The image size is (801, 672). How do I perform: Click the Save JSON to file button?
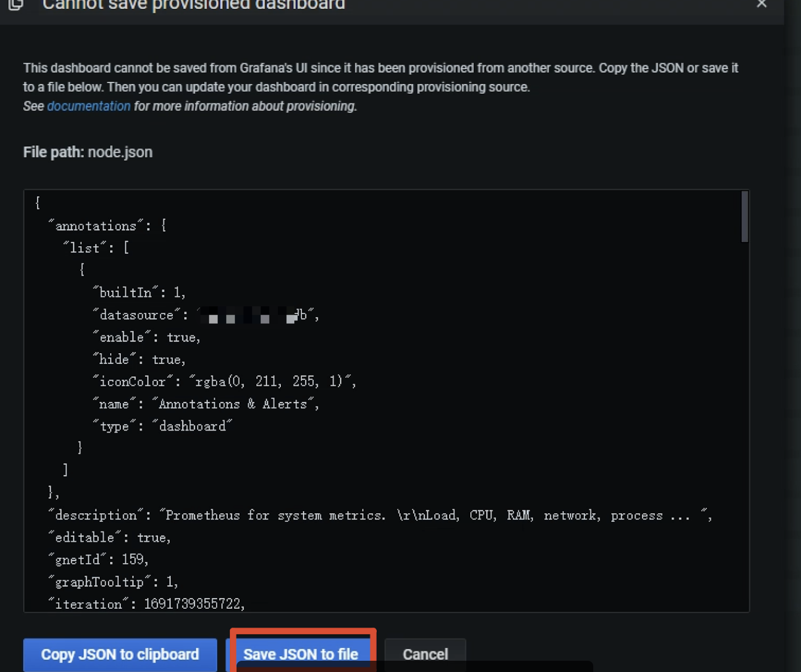pos(301,654)
